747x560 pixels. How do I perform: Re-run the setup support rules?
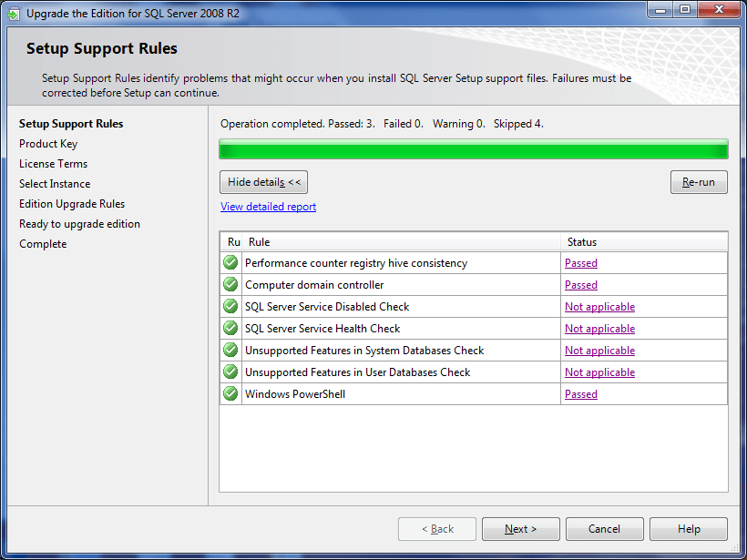(699, 182)
